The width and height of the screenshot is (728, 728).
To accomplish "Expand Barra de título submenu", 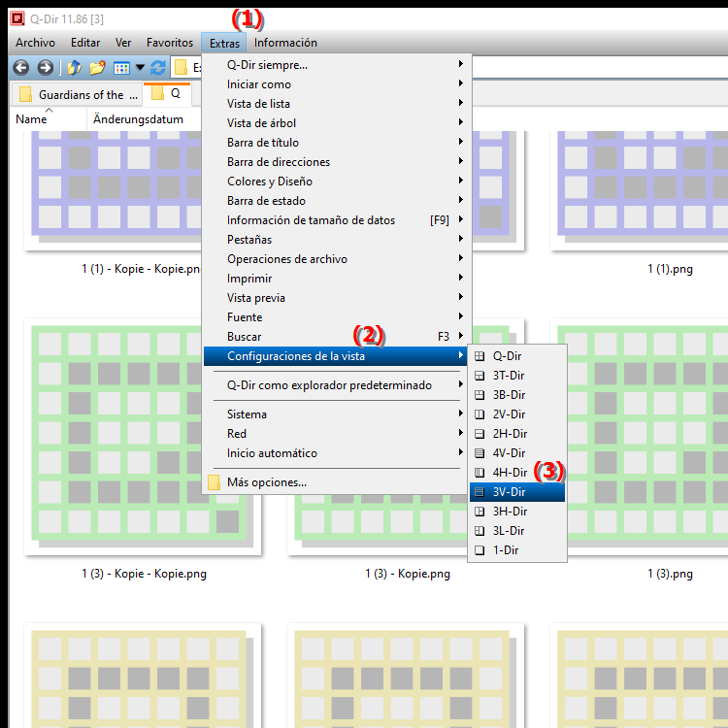I will click(x=335, y=143).
